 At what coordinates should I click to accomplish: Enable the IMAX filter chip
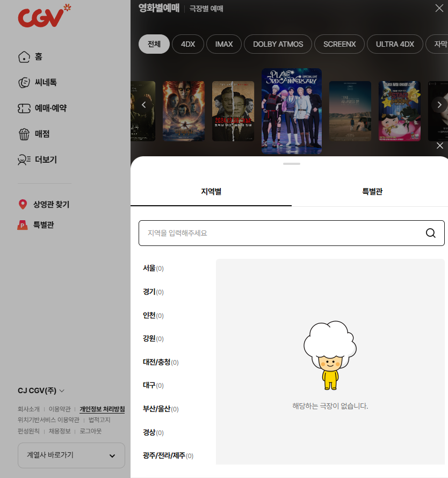pyautogui.click(x=224, y=44)
